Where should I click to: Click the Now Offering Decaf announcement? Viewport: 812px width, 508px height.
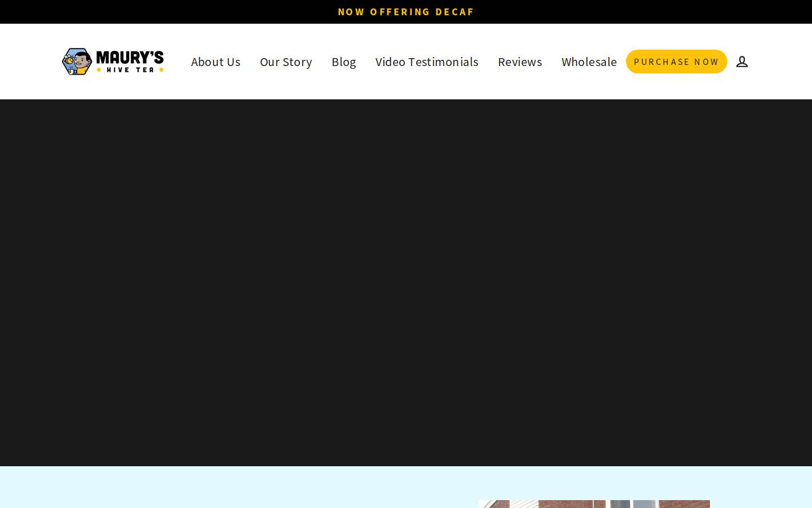click(x=406, y=12)
